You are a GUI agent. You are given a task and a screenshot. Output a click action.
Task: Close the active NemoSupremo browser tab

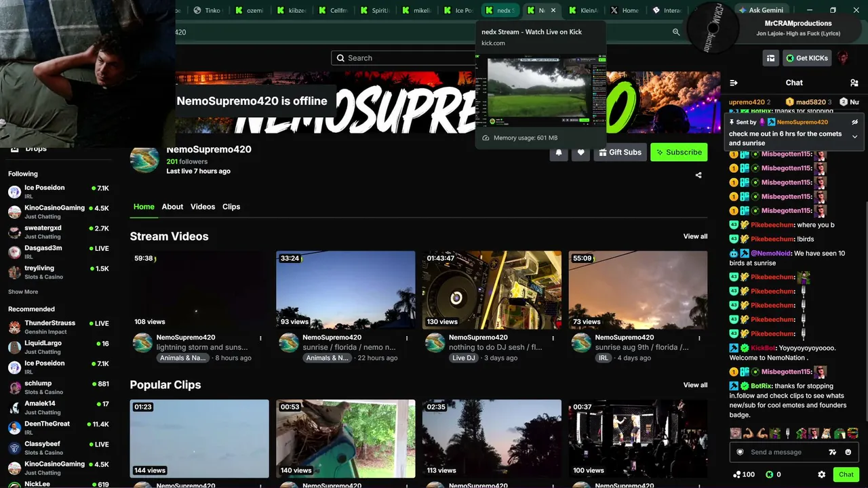(553, 10)
